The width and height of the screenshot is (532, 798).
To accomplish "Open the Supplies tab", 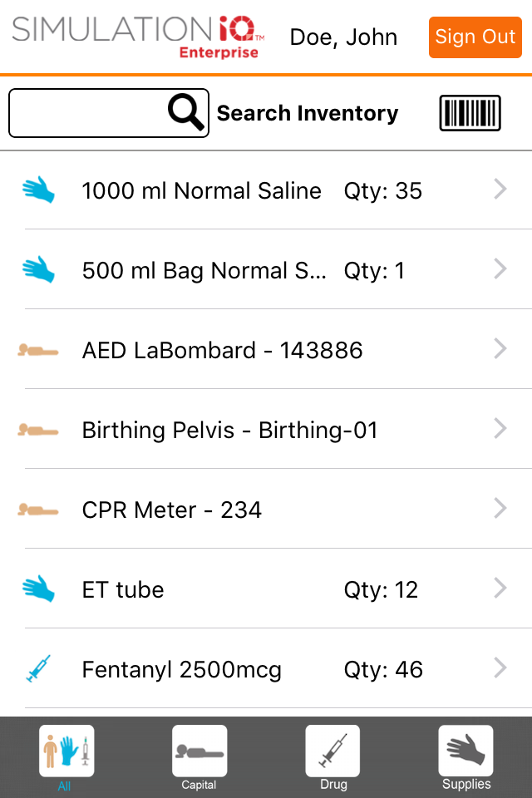I will 465,757.
